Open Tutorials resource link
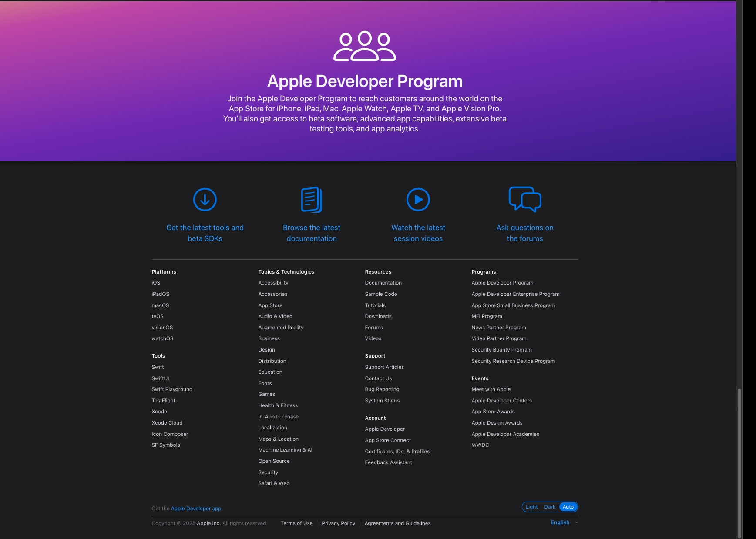Image resolution: width=756 pixels, height=539 pixels. 375,305
